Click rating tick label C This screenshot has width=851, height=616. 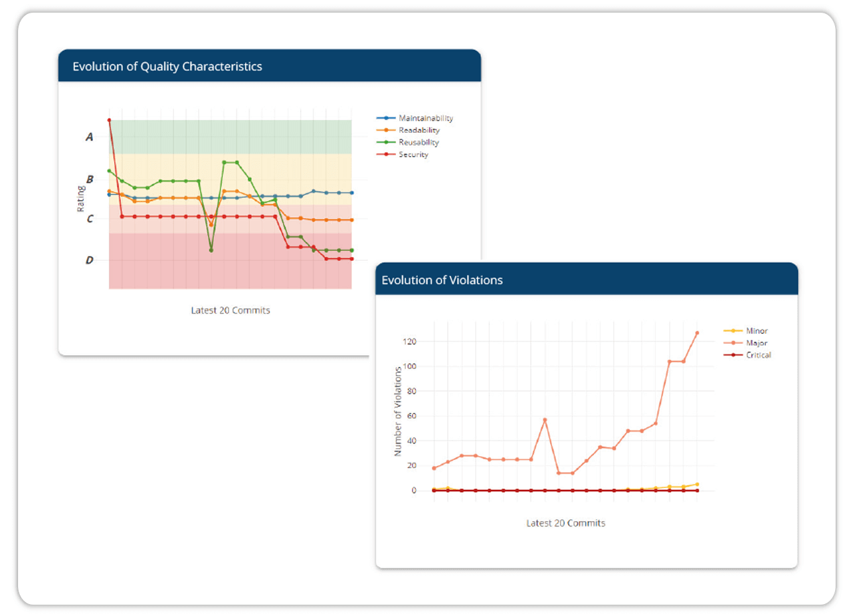[90, 219]
